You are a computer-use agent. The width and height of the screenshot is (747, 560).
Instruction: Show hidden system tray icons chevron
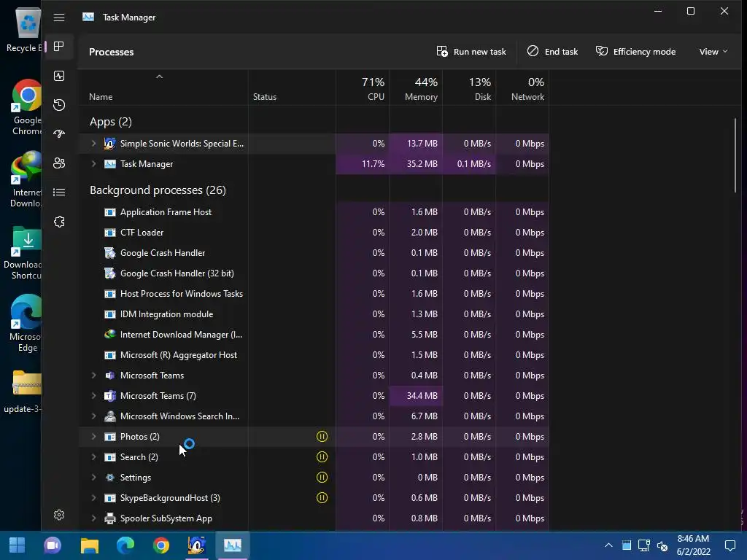click(x=608, y=545)
